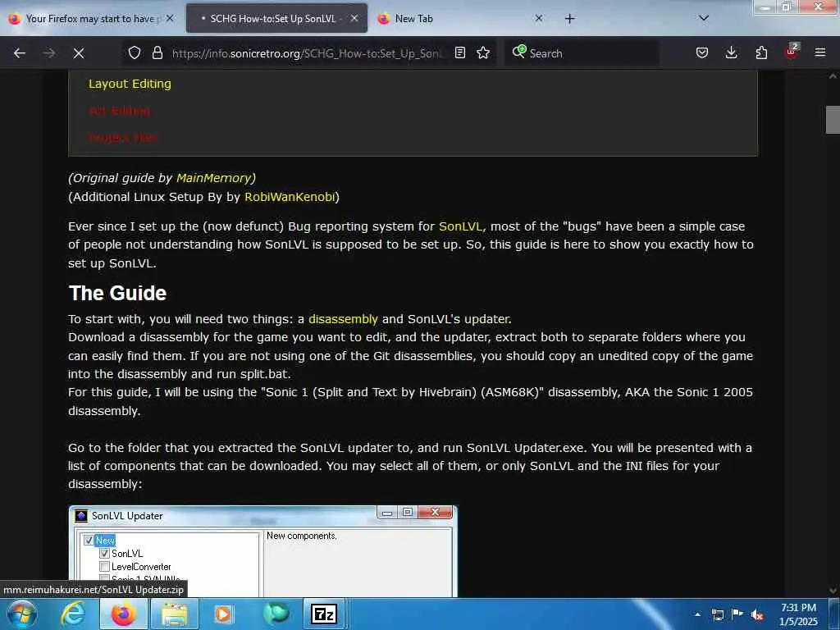Open the green globe taskbar app

point(276,614)
